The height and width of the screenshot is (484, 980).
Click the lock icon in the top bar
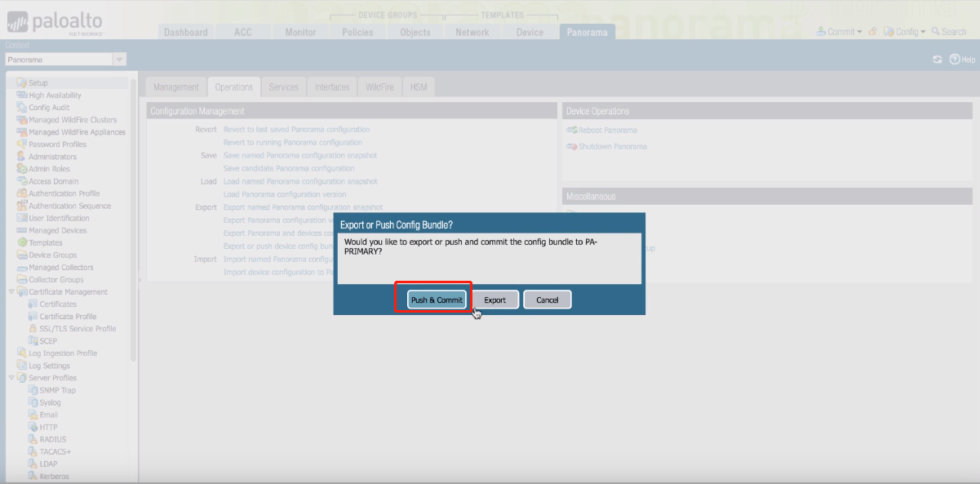pyautogui.click(x=872, y=32)
